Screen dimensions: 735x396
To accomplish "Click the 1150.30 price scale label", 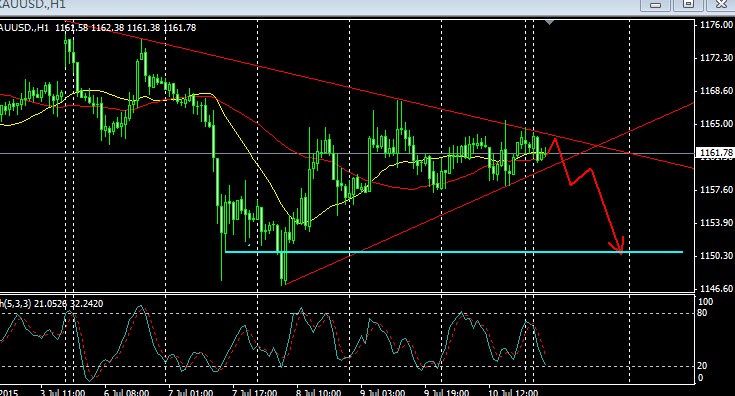I will pos(716,255).
